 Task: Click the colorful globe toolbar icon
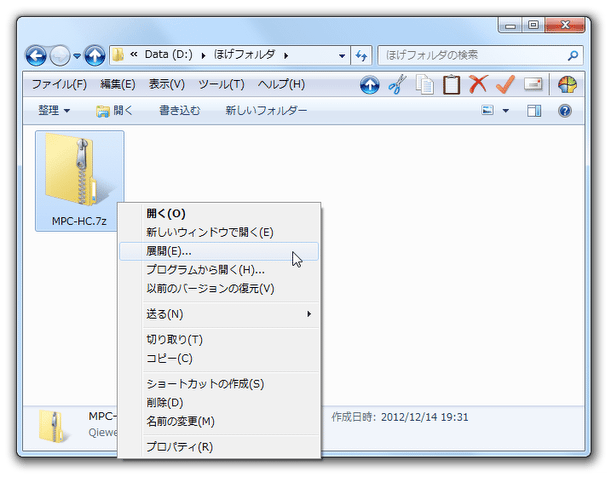tap(567, 84)
